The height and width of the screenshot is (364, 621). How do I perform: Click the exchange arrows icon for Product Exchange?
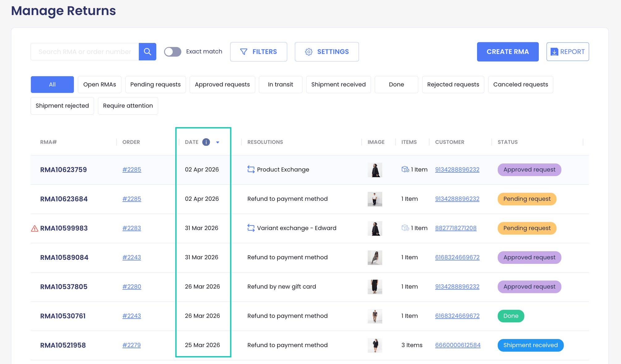[251, 169]
